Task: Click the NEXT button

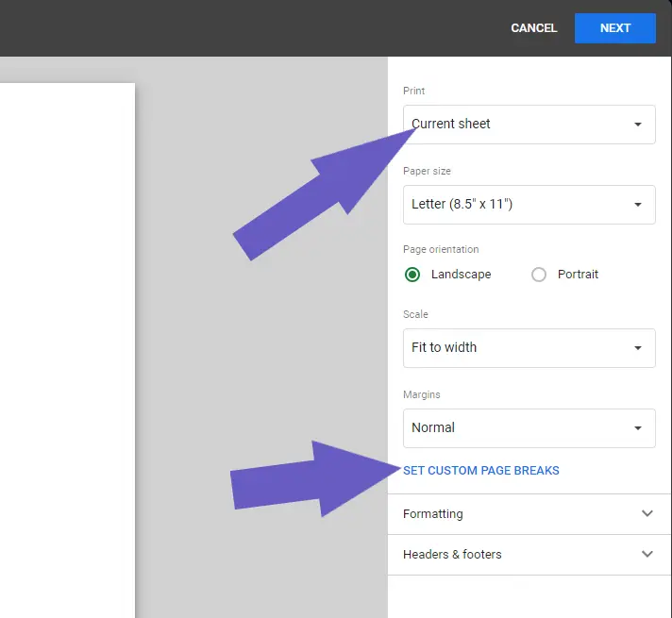Action: pos(615,28)
